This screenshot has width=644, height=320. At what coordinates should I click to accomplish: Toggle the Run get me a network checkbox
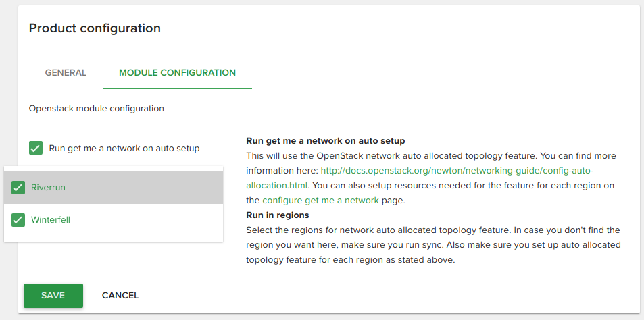coord(36,148)
